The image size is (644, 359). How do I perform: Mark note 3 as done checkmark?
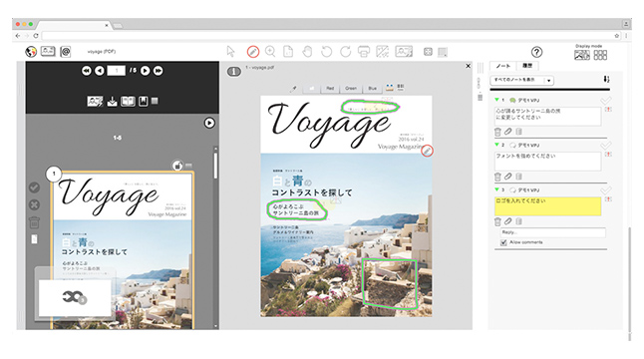605,190
